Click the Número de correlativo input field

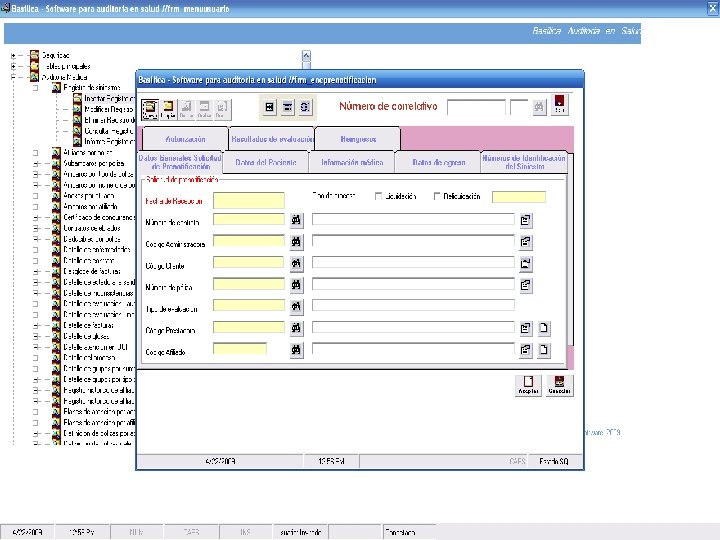pyautogui.click(x=476, y=107)
